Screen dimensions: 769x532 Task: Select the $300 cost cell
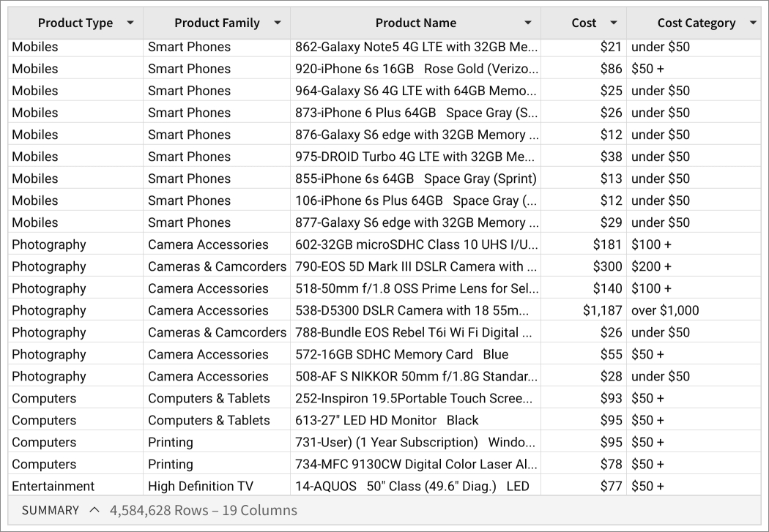[607, 266]
